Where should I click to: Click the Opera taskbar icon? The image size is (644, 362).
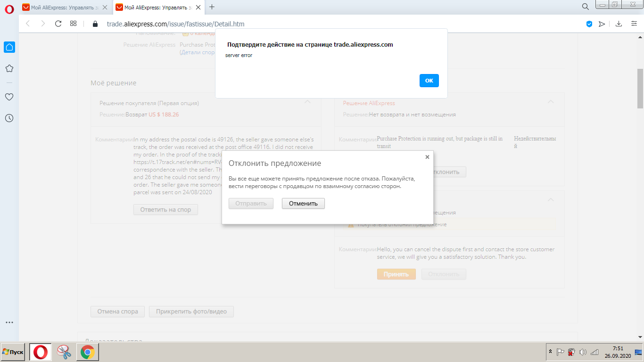tap(41, 352)
